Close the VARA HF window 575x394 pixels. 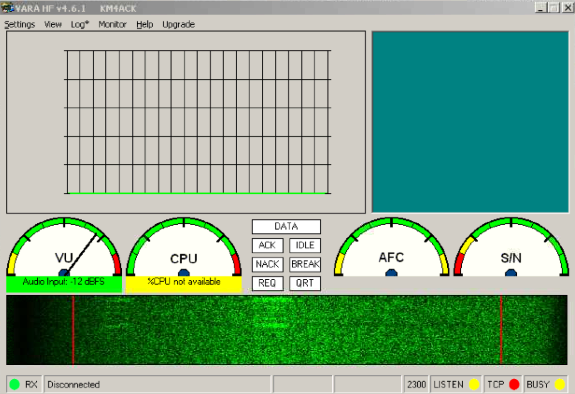click(567, 7)
